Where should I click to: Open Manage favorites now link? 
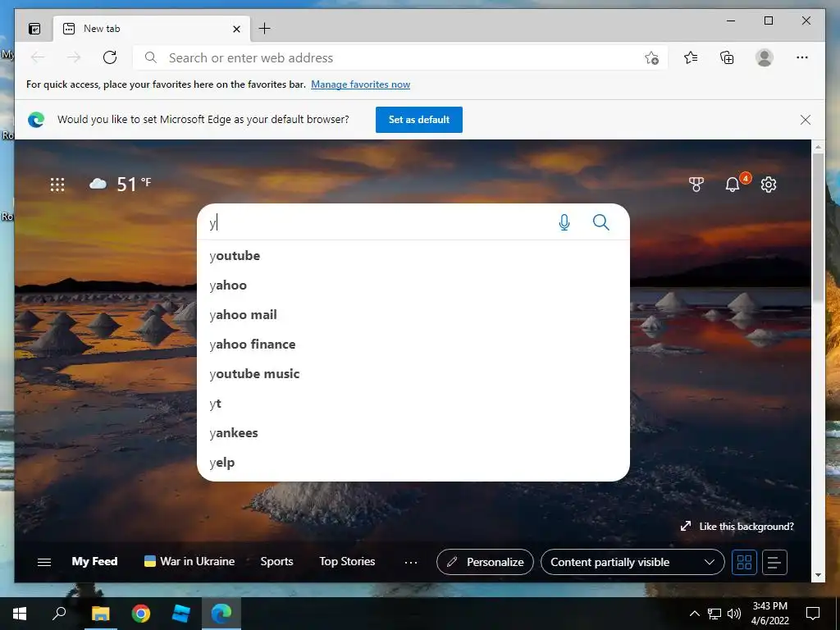tap(361, 84)
